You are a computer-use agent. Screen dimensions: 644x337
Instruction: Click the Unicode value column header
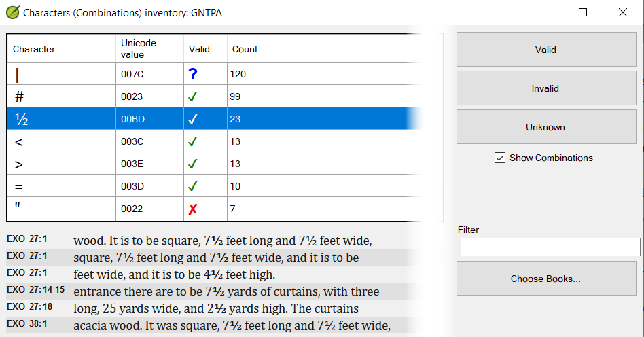[139, 49]
